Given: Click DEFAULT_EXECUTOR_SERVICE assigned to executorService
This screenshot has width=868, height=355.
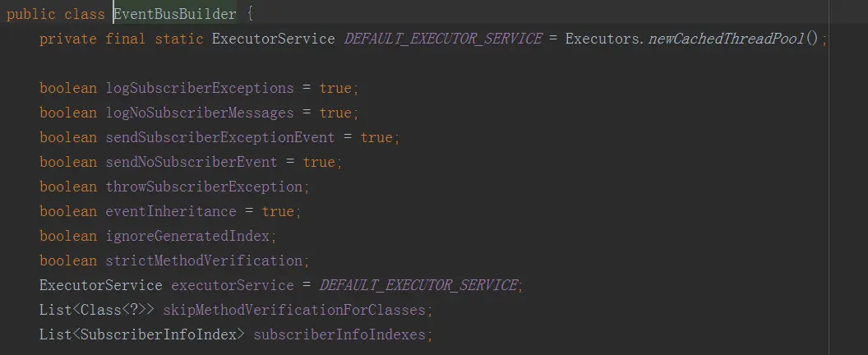Looking at the screenshot, I should point(418,285).
